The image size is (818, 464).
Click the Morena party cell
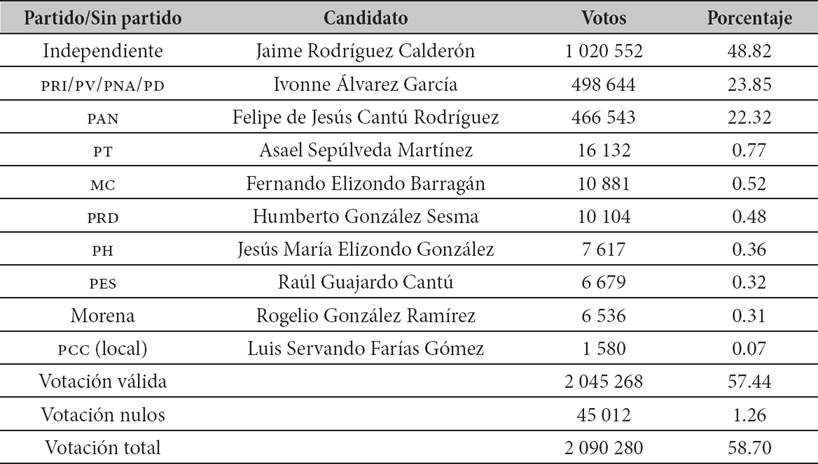[97, 315]
